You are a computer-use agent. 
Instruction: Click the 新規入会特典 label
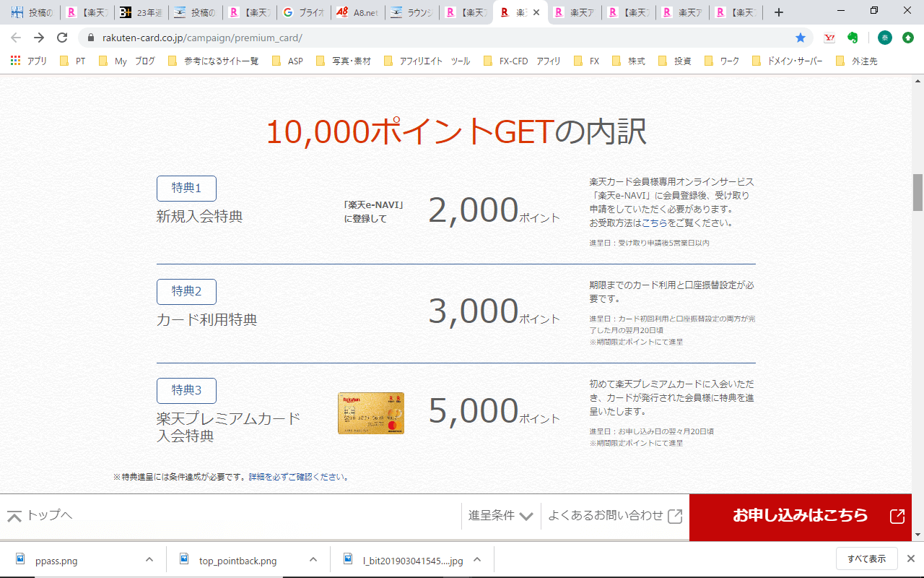point(200,216)
